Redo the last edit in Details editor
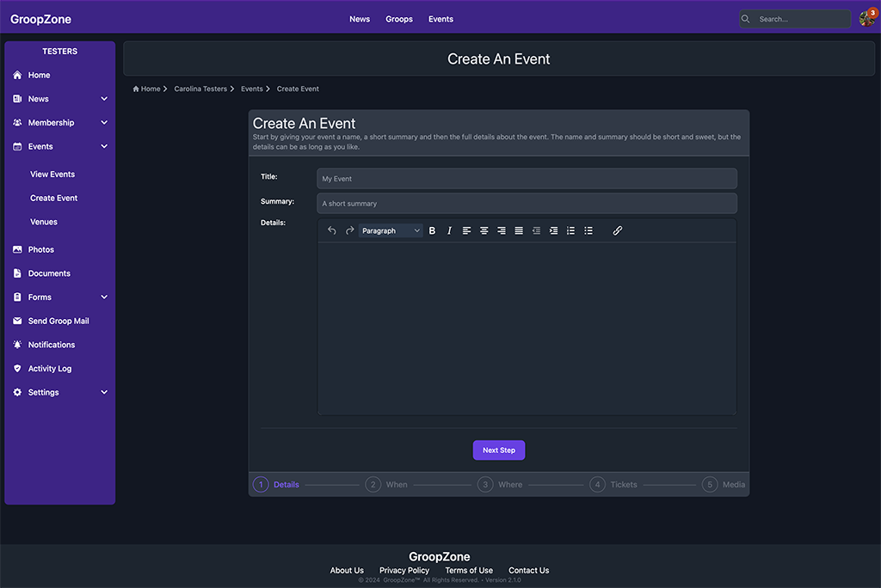 [349, 231]
